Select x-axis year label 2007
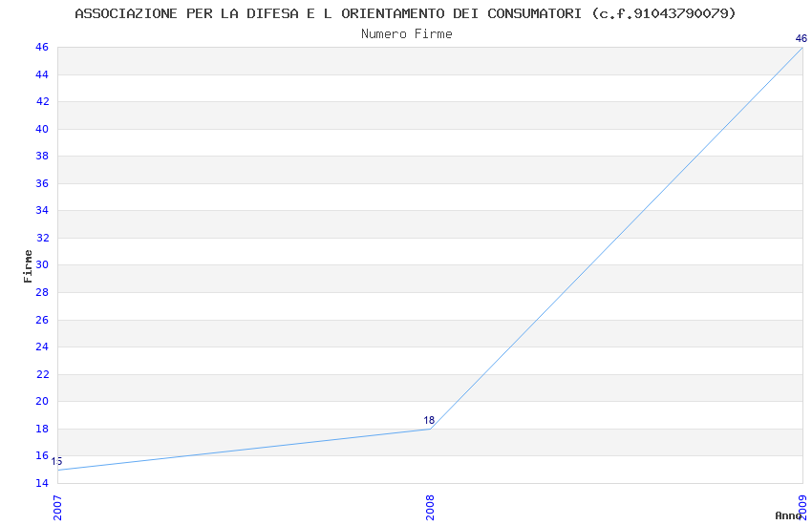Image resolution: width=812 pixels, height=525 pixels. click(x=57, y=508)
